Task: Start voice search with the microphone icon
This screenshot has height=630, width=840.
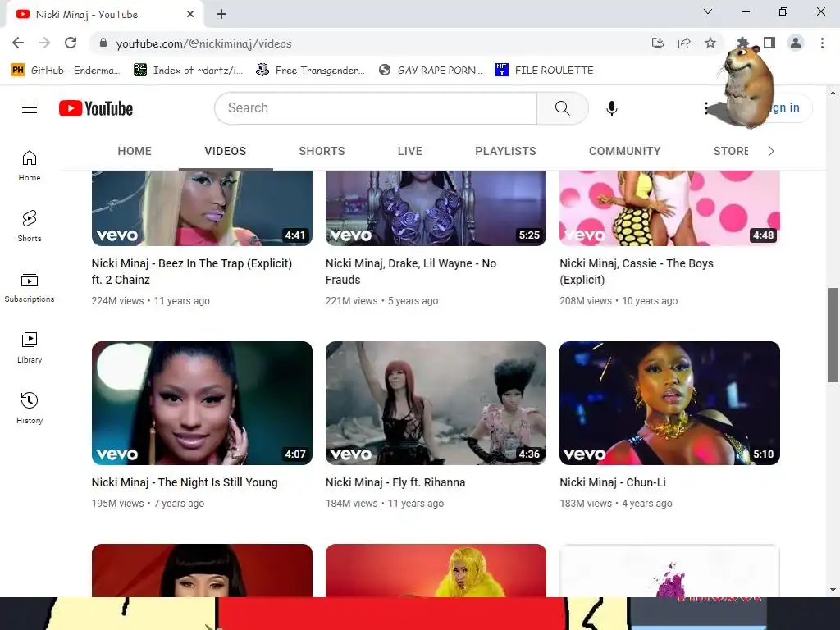Action: [x=612, y=108]
